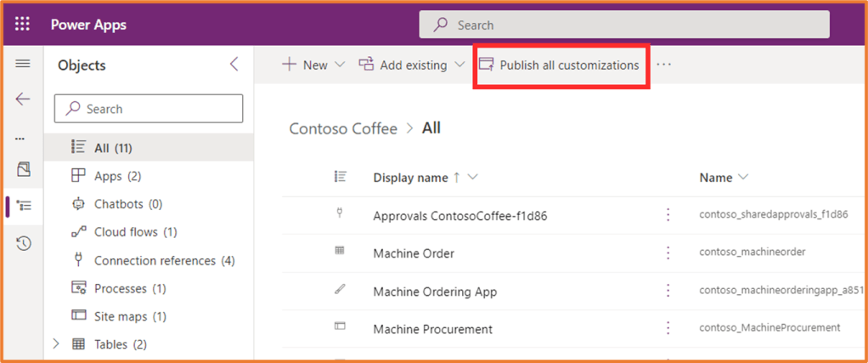Open the History icon in left rail
Viewport: 868px width, 363px height.
(24, 244)
